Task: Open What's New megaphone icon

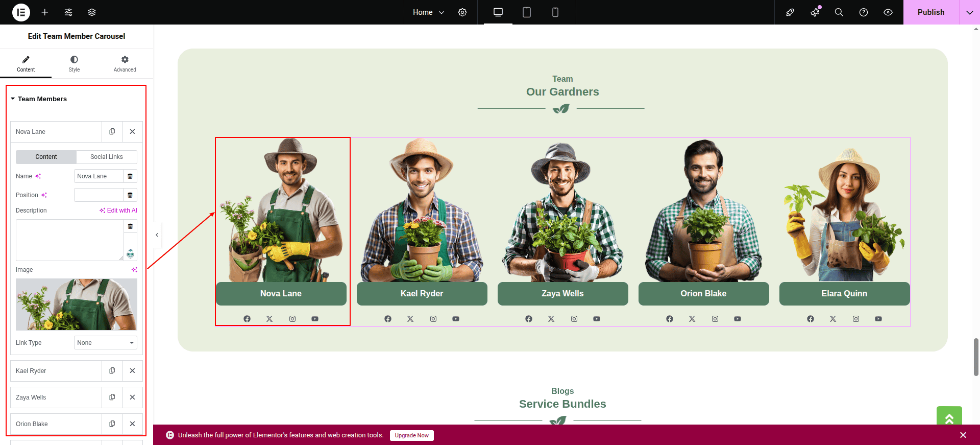Action: 815,12
